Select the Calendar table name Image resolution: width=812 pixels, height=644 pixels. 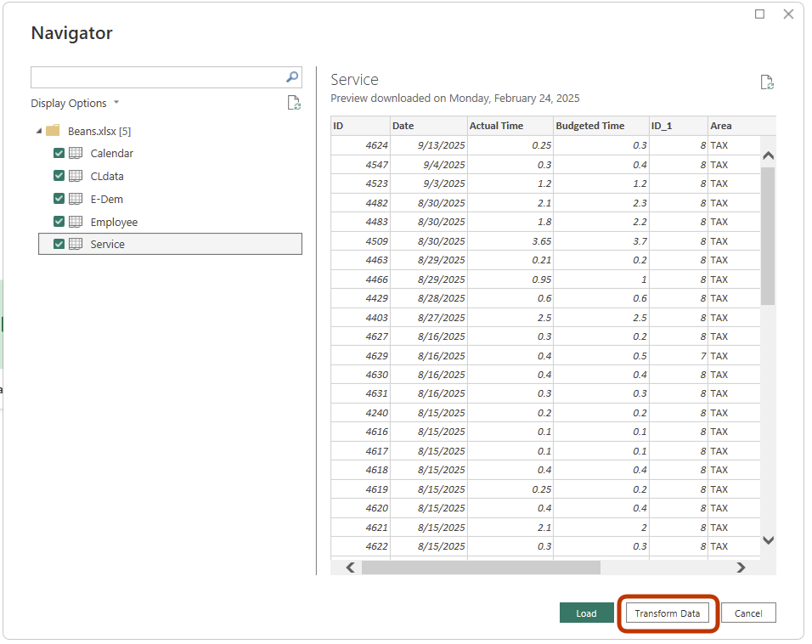coord(112,154)
